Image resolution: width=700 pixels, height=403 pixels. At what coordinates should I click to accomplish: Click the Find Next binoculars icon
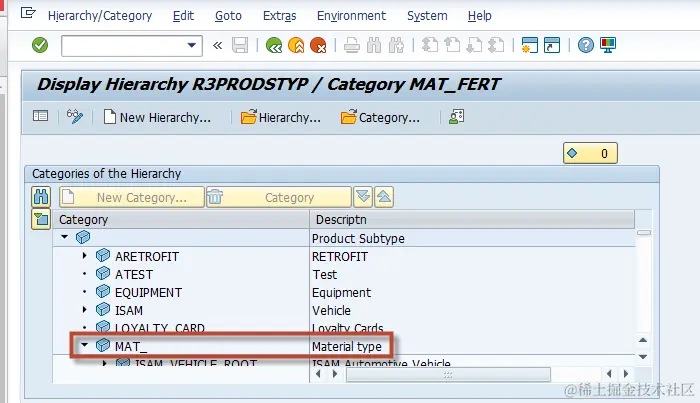coord(396,45)
